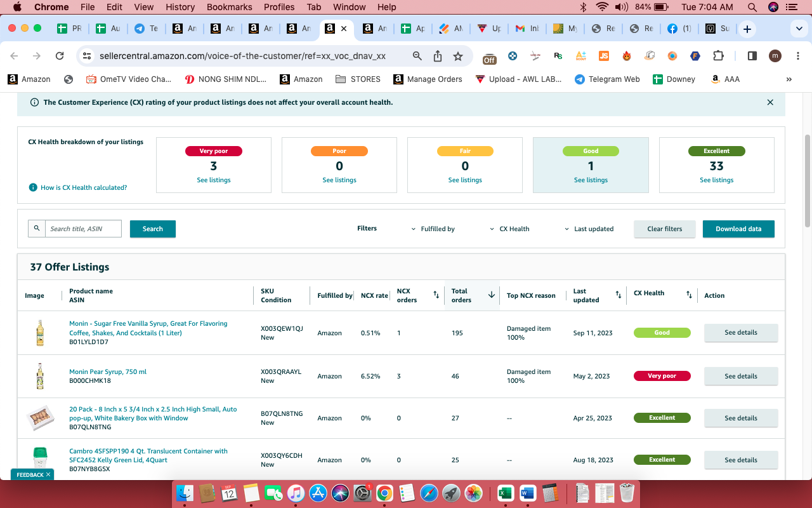See details for 20 Pack Bakery Box
Viewport: 812px width, 508px height.
click(x=741, y=418)
